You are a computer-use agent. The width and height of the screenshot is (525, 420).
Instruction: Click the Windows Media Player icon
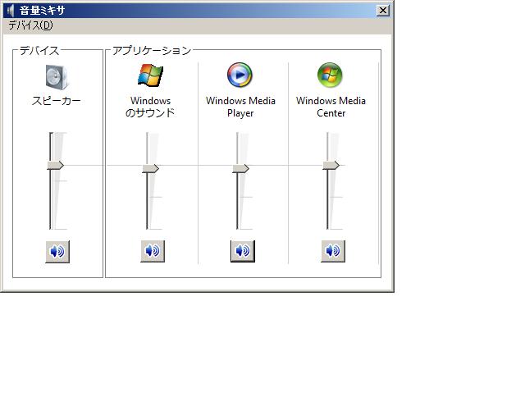[240, 75]
